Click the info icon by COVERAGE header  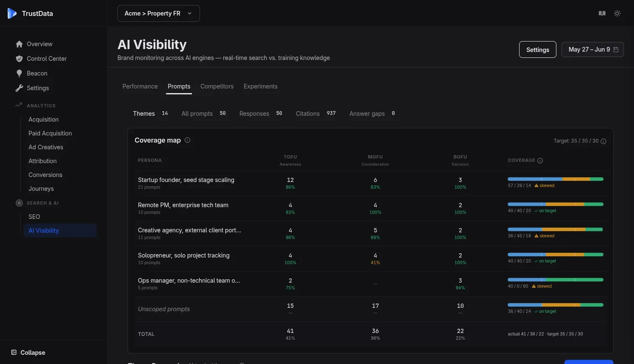[x=540, y=161]
